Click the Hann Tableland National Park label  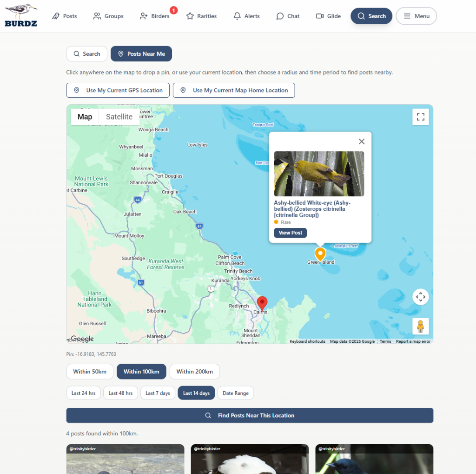click(95, 299)
